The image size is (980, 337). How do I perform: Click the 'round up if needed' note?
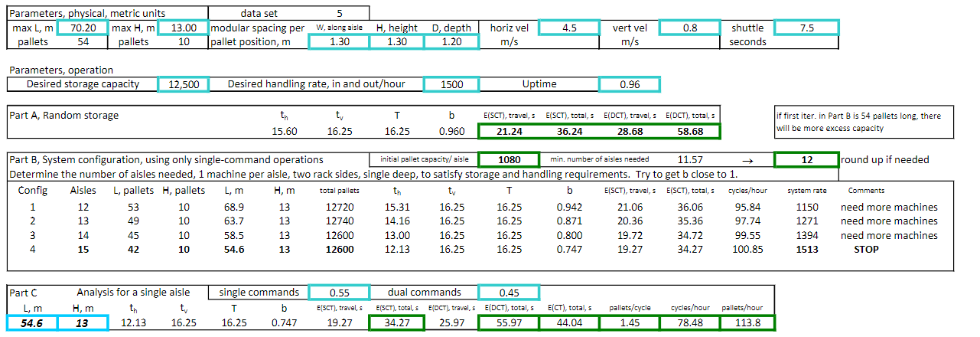[884, 159]
